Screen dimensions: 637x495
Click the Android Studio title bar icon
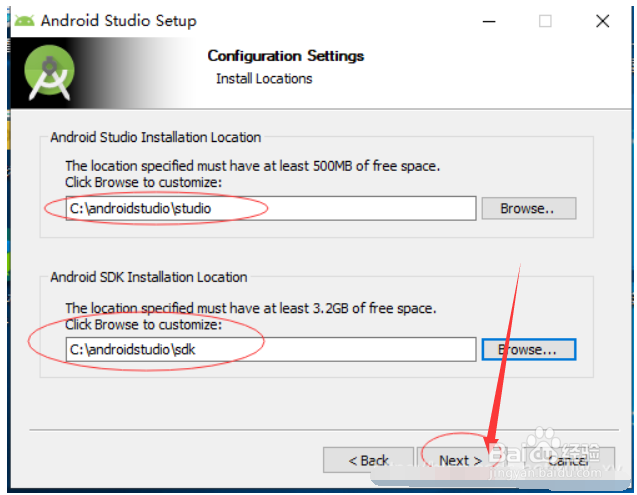pos(24,20)
